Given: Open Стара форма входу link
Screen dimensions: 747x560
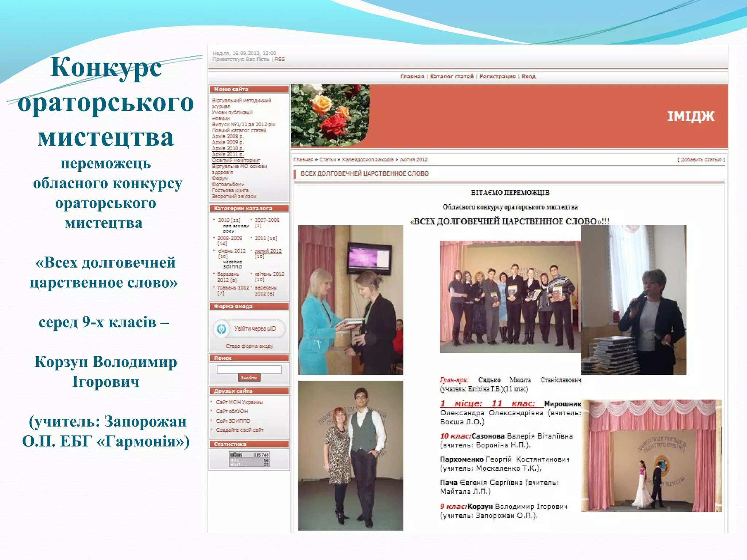Looking at the screenshot, I should point(249,346).
